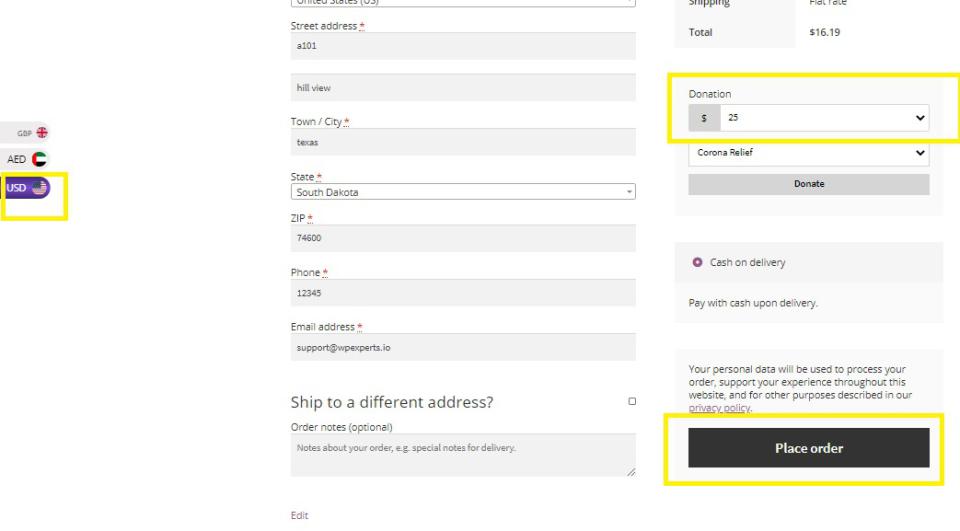Open the privacy policy link
The width and height of the screenshot is (960, 531).
(720, 409)
